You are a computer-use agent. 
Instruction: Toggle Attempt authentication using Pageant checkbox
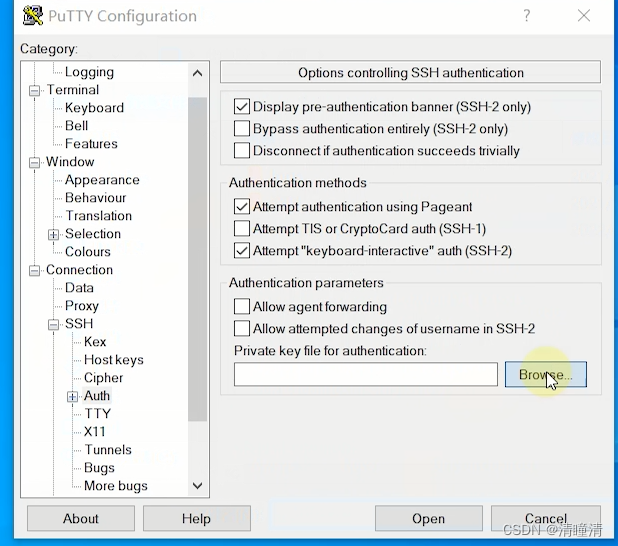pyautogui.click(x=242, y=207)
